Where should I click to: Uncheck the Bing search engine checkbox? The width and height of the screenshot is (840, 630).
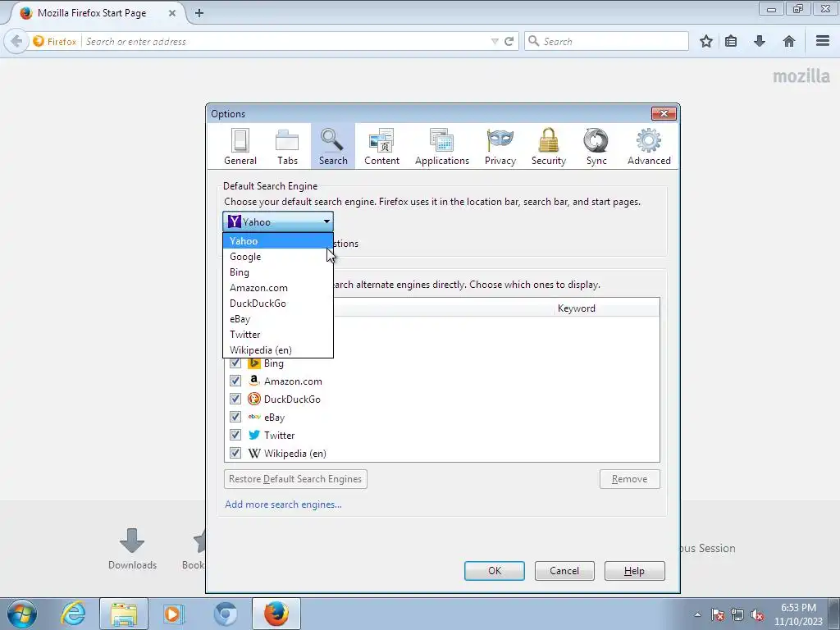tap(235, 363)
